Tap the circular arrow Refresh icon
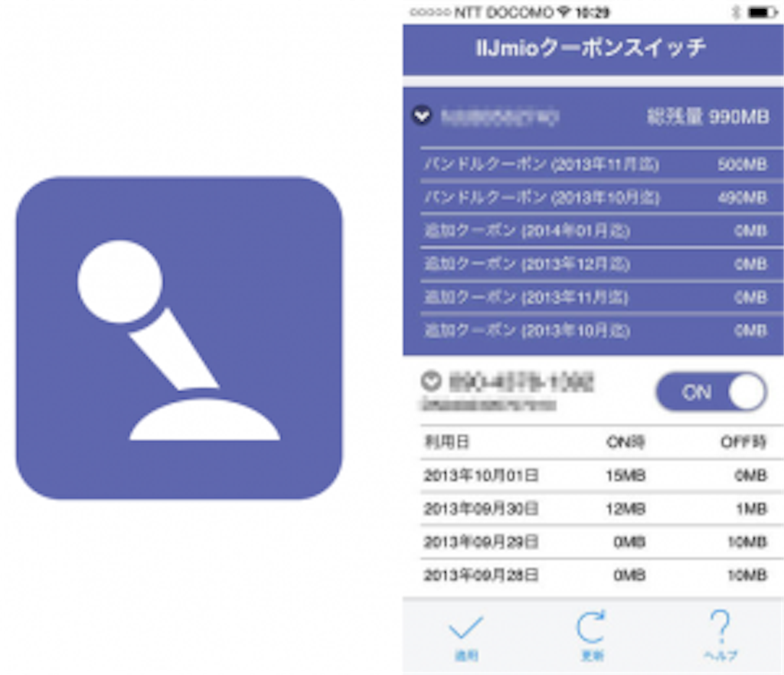Image resolution: width=784 pixels, height=675 pixels. click(x=592, y=627)
